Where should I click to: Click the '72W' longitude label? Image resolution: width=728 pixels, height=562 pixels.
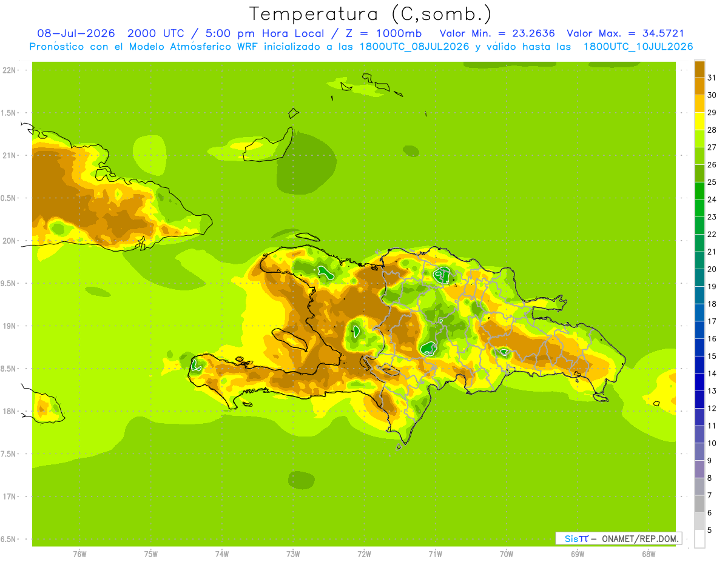[364, 554]
